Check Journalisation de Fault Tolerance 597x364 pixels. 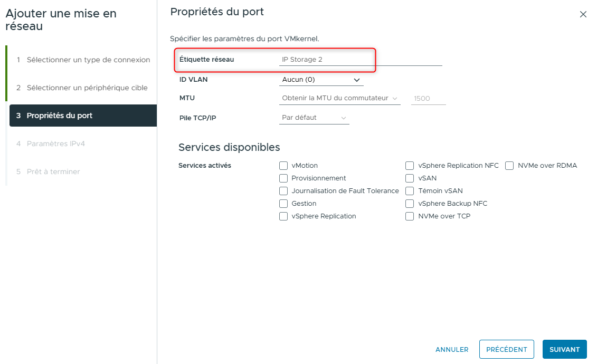click(283, 190)
